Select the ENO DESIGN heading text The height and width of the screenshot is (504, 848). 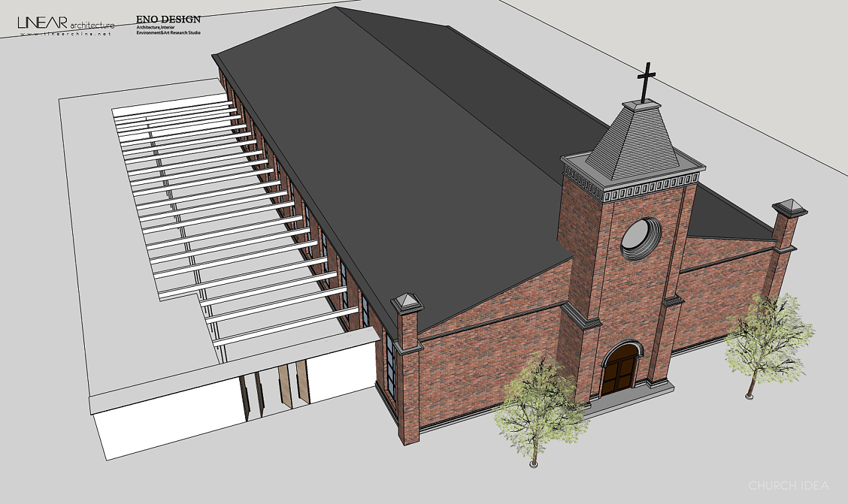(168, 19)
